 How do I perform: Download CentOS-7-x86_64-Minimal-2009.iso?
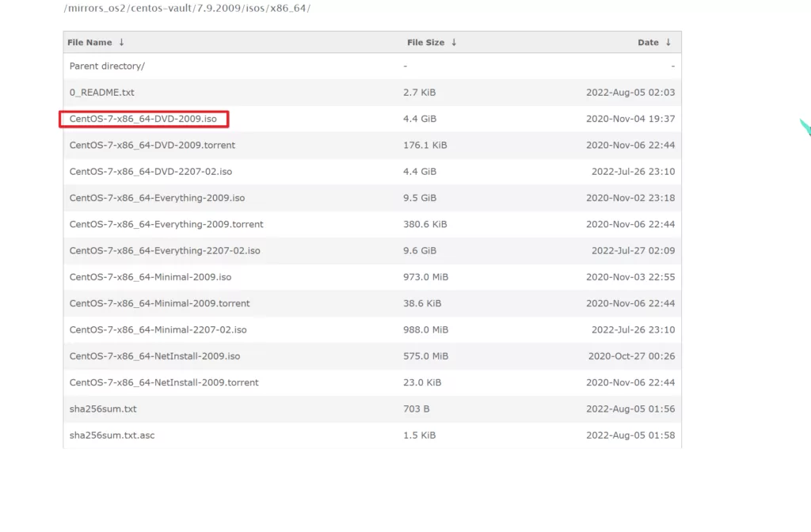[150, 277]
